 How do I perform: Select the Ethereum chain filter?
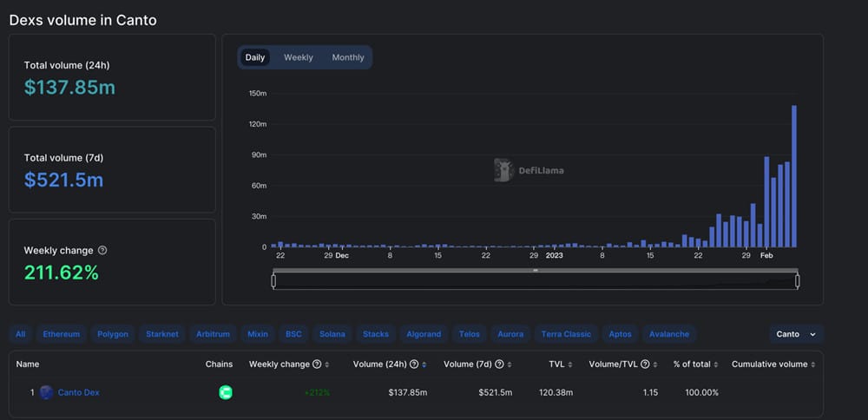point(62,334)
